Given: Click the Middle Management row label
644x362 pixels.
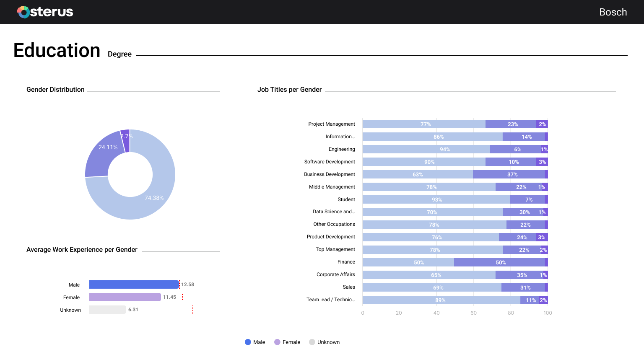Looking at the screenshot, I should tap(332, 187).
